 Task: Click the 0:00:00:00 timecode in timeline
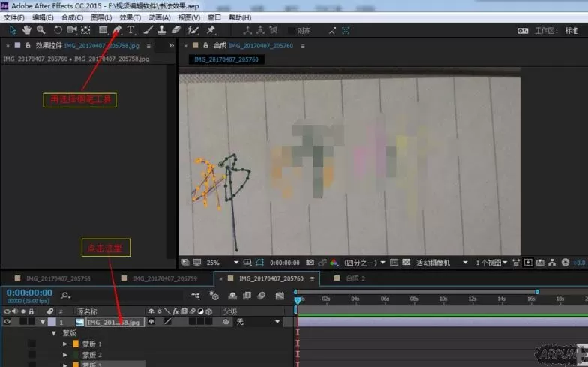29,293
